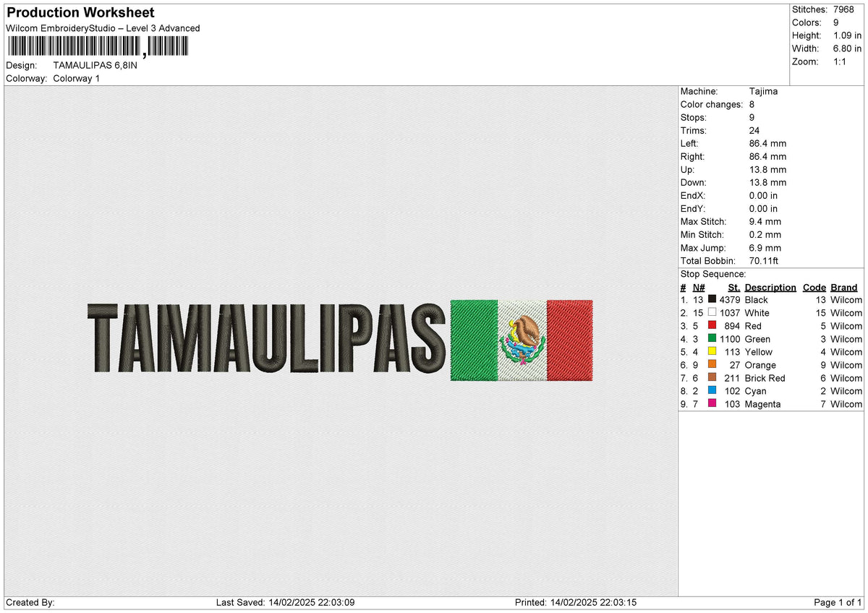The height and width of the screenshot is (613, 868).
Task: Pick the Orange thread color swatch
Action: point(712,365)
